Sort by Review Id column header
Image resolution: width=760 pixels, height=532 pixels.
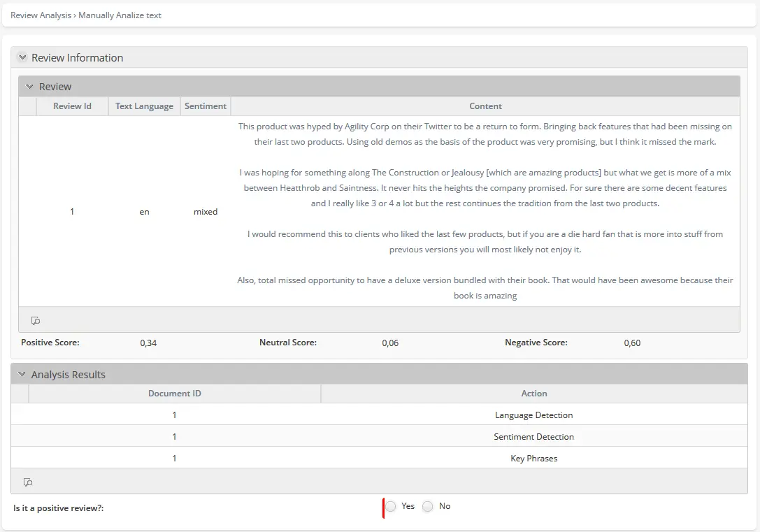pyautogui.click(x=72, y=106)
